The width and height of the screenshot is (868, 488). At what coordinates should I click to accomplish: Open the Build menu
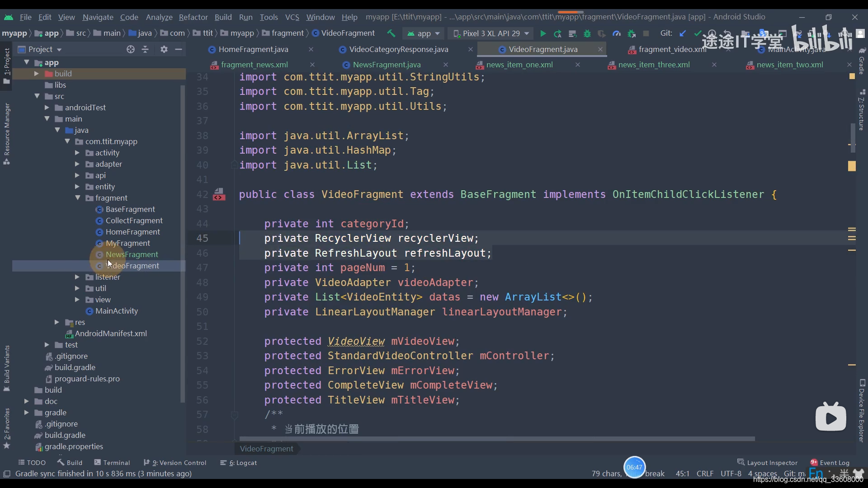point(223,16)
